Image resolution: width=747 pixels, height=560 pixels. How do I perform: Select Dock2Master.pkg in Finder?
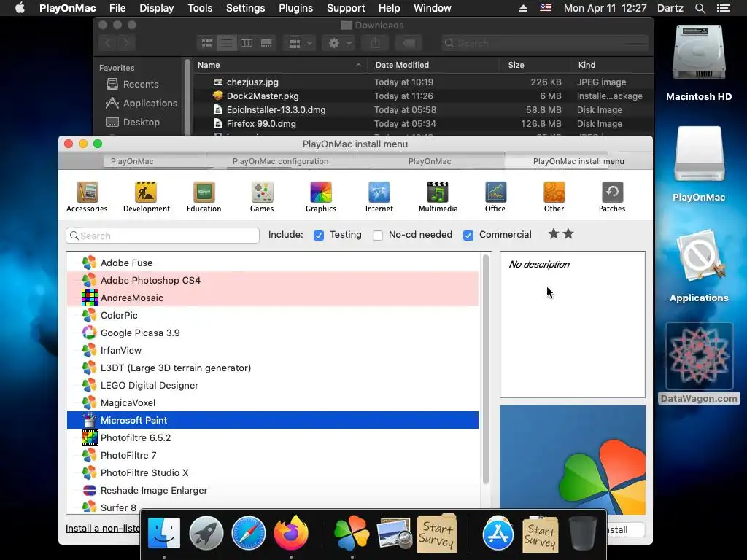click(423, 96)
